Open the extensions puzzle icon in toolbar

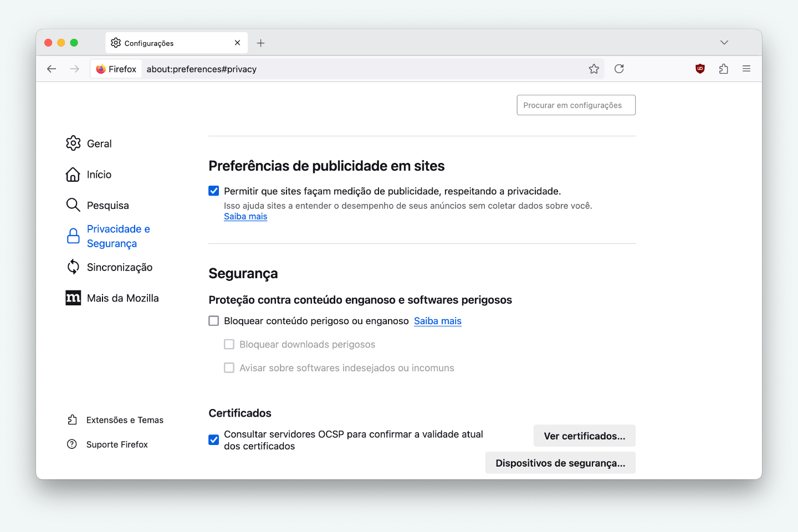point(723,69)
